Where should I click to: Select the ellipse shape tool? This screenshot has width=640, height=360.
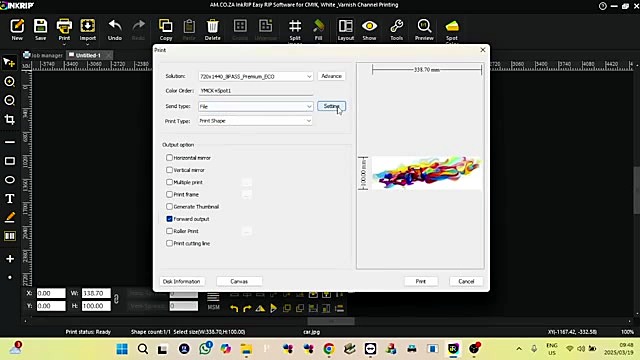click(9, 180)
